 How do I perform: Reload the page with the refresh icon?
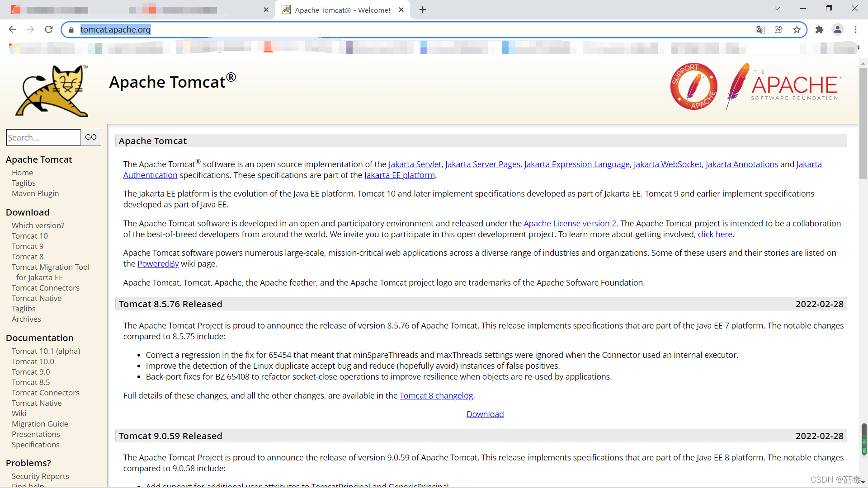pyautogui.click(x=49, y=30)
